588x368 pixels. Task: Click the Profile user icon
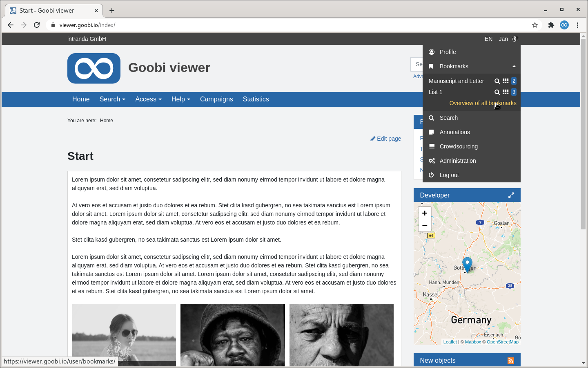pyautogui.click(x=432, y=52)
